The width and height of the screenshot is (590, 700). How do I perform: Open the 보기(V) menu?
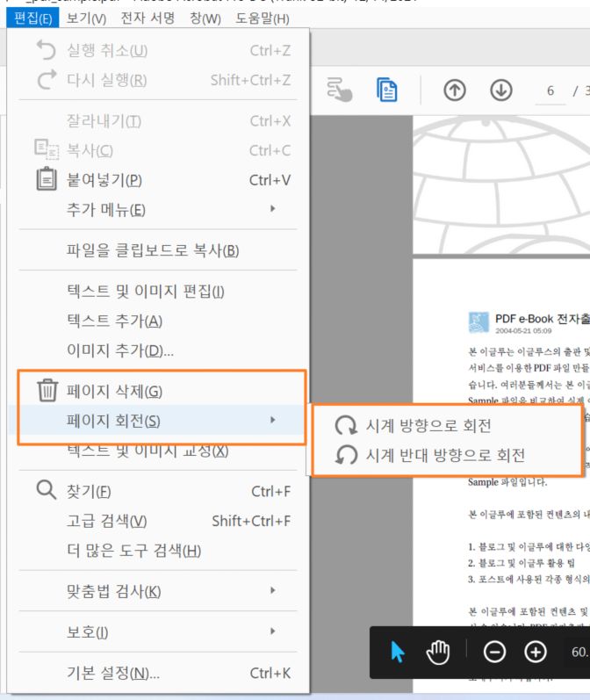(86, 18)
